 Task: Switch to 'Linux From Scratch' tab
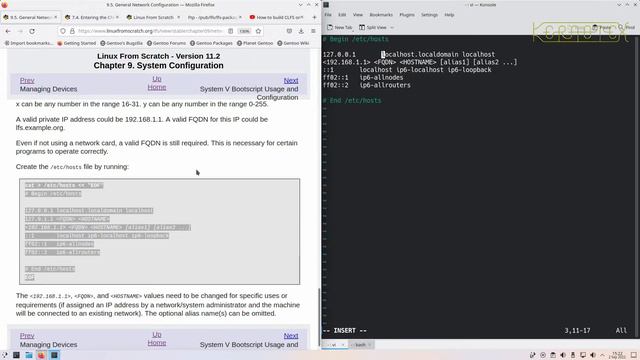(x=153, y=17)
